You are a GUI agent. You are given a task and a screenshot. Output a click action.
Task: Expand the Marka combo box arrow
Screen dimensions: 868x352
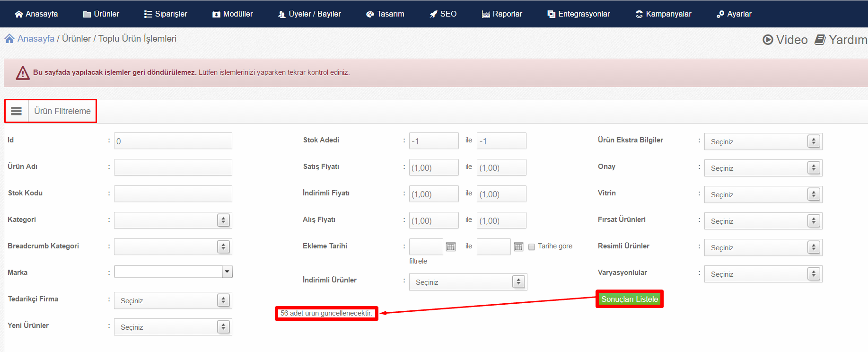click(228, 272)
